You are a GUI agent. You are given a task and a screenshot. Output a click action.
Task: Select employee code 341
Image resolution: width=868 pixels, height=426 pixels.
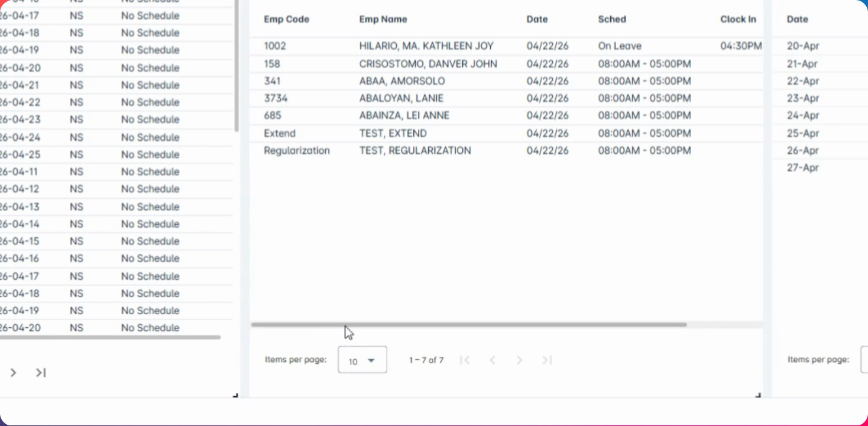pos(272,81)
